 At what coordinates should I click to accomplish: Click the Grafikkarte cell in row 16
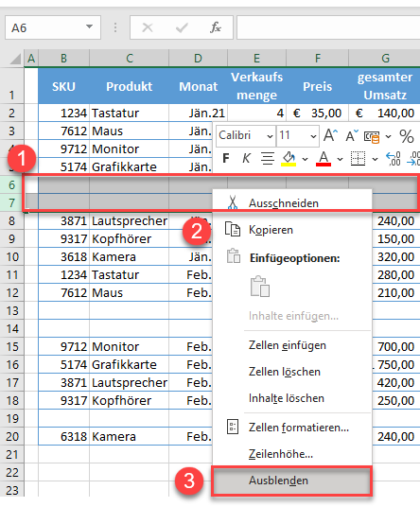129,365
